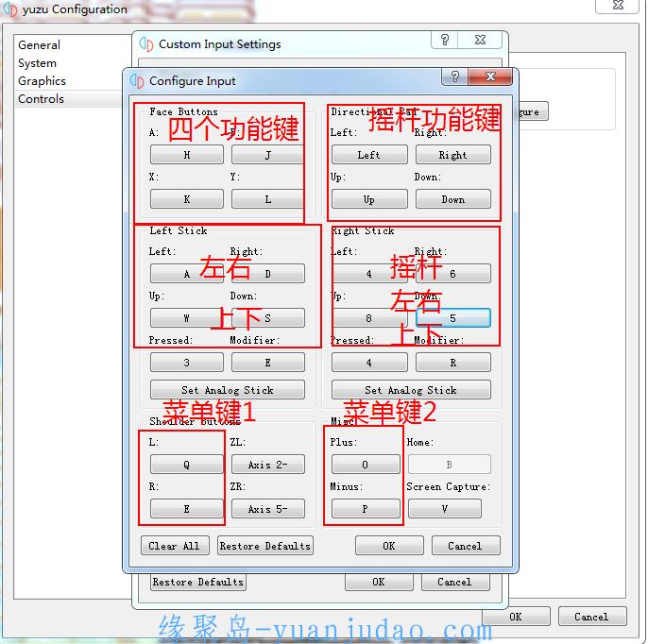Screen dimensions: 648x644
Task: Rebind Left Stick Modifier mapped to E
Action: 268,363
